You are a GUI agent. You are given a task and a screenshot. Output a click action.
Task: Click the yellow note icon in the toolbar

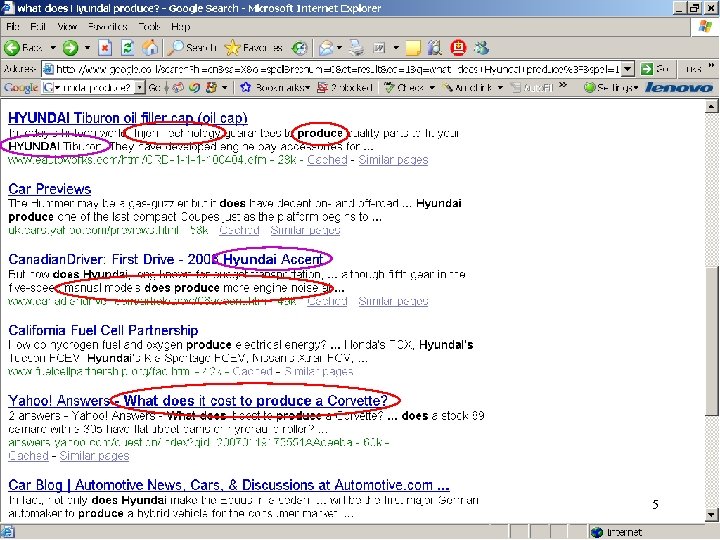(x=412, y=48)
